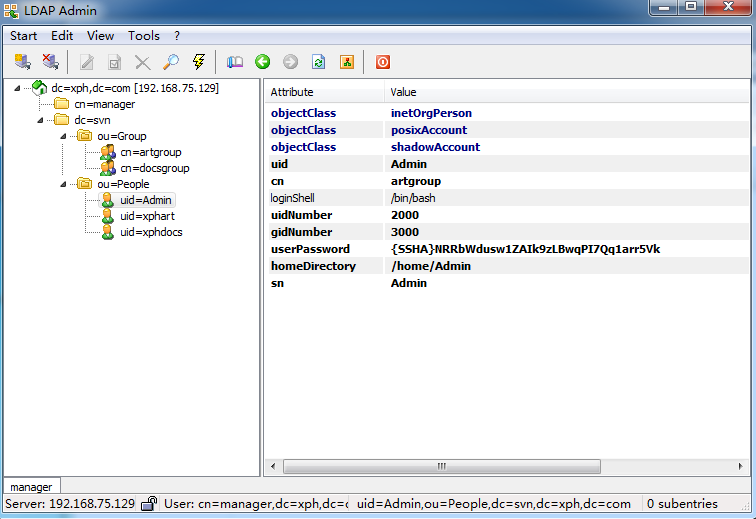Open the Start menu
Screen dimensions: 756x519
click(x=24, y=36)
